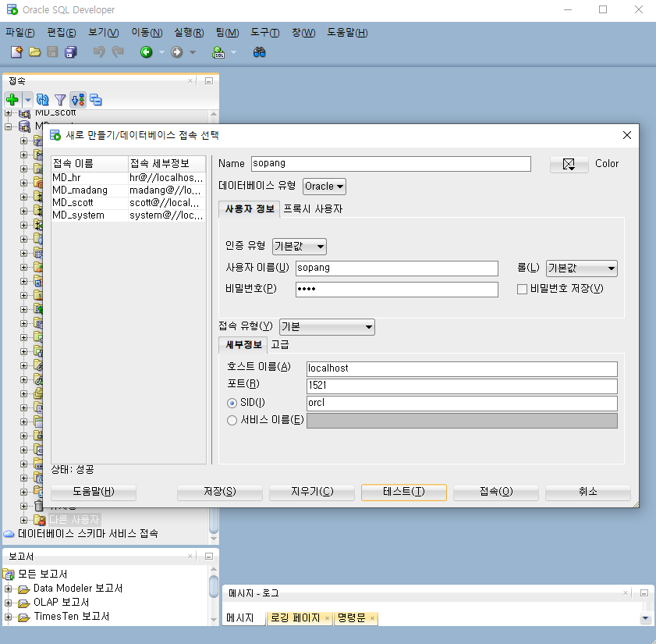
Task: Click the Save All icon
Action: click(70, 52)
